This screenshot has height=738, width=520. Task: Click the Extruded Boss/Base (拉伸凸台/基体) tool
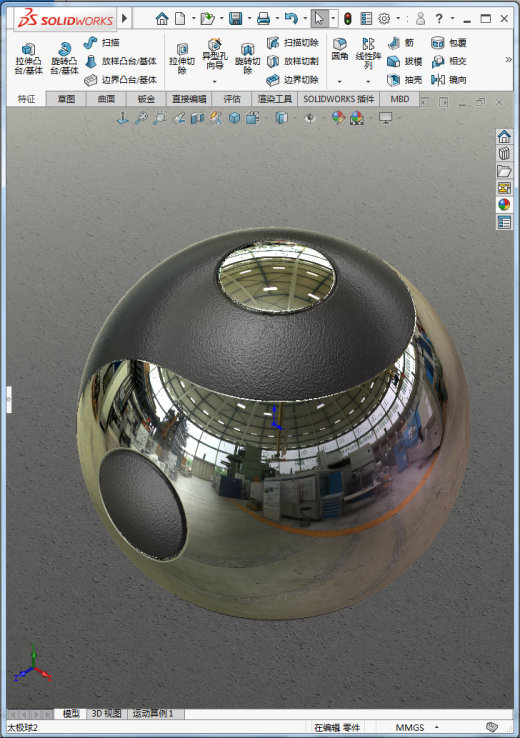pos(29,59)
